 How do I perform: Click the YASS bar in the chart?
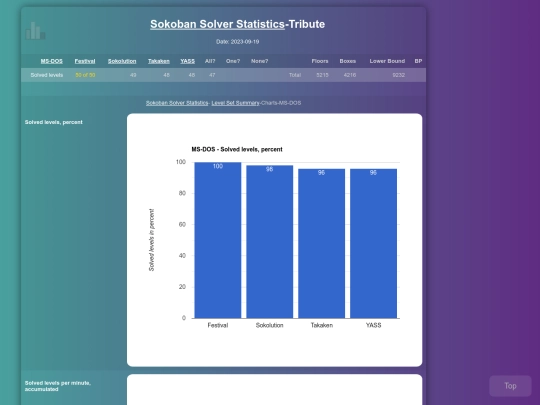pos(373,243)
